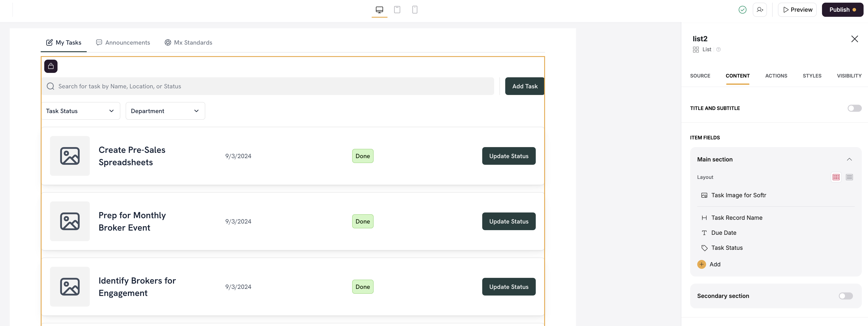Open the CONTENT tab

(x=737, y=76)
